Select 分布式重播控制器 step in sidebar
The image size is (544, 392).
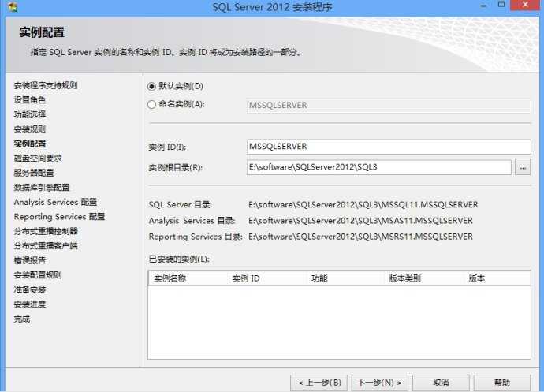point(46,231)
